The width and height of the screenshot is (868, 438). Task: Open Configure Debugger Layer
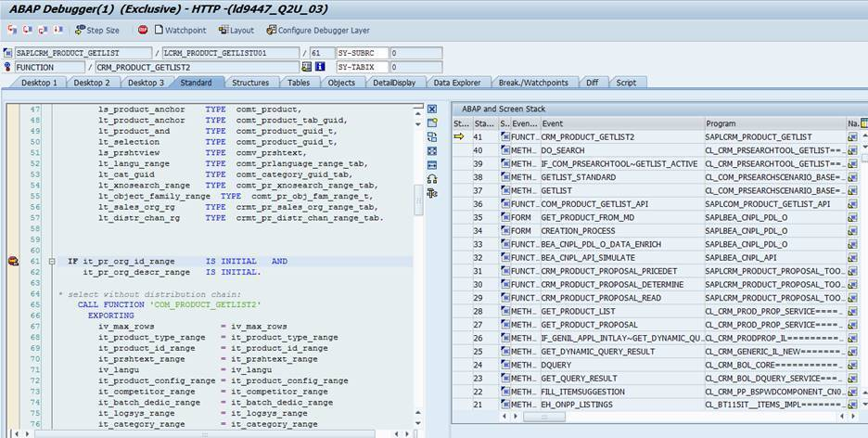(x=318, y=31)
